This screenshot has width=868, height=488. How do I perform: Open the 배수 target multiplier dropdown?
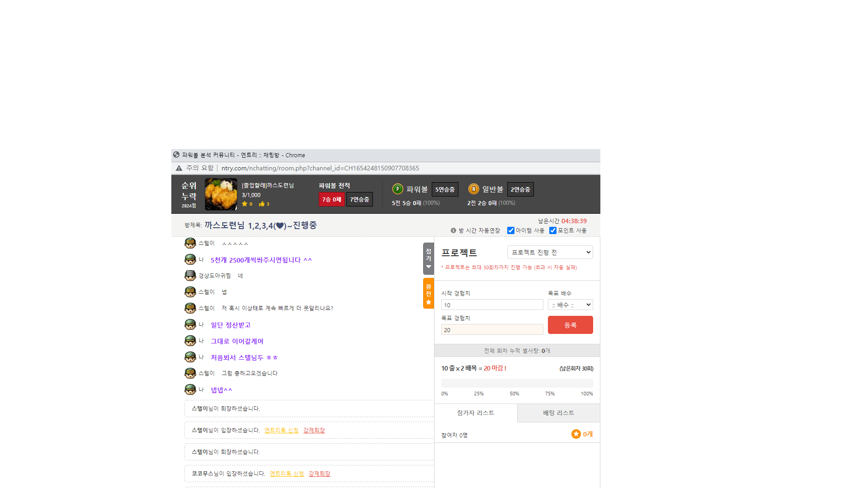pos(570,305)
